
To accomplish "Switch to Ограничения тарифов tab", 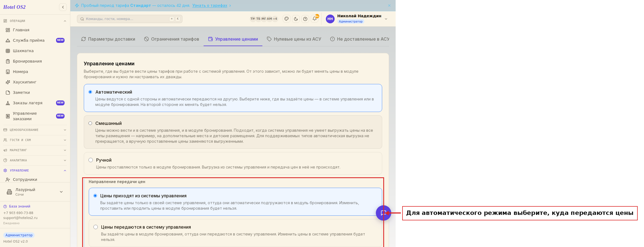I will pyautogui.click(x=172, y=39).
